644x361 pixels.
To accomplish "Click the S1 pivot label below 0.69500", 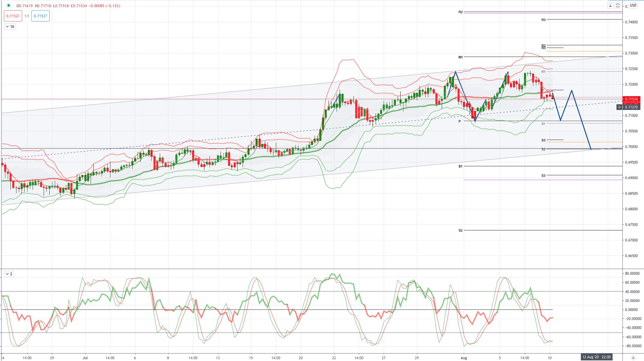I will click(461, 166).
